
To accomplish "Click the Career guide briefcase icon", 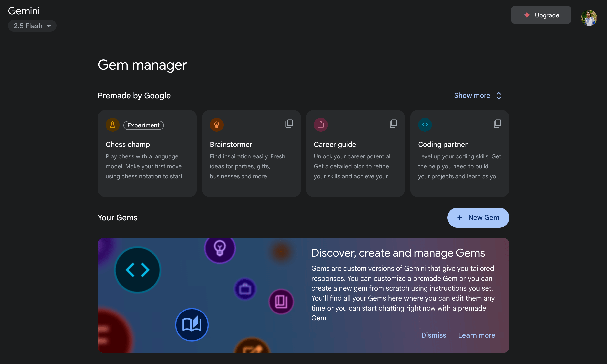I will pyautogui.click(x=321, y=125).
